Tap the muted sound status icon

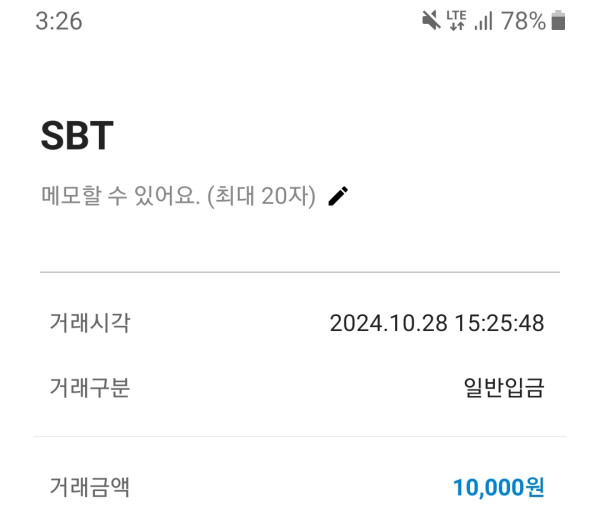click(431, 21)
